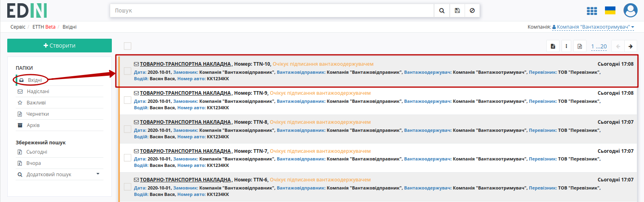Screen dimensions: 644x202
Task: Toggle the select-all checkbox
Action: coord(128,46)
